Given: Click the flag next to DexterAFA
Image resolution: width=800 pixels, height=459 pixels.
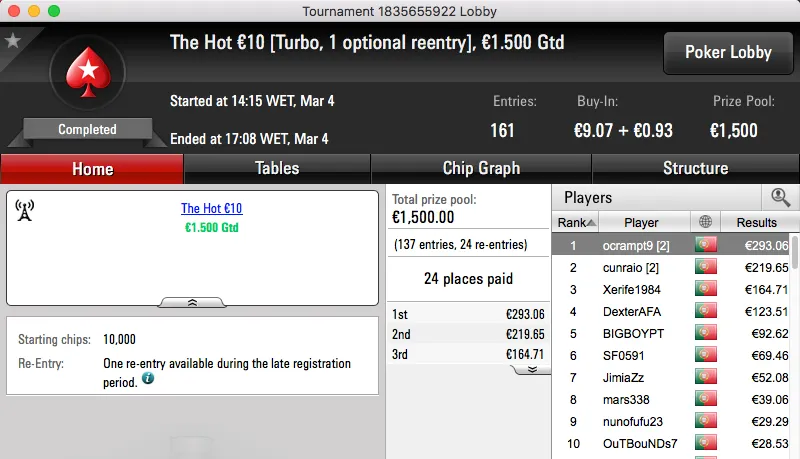Looking at the screenshot, I should [x=707, y=311].
